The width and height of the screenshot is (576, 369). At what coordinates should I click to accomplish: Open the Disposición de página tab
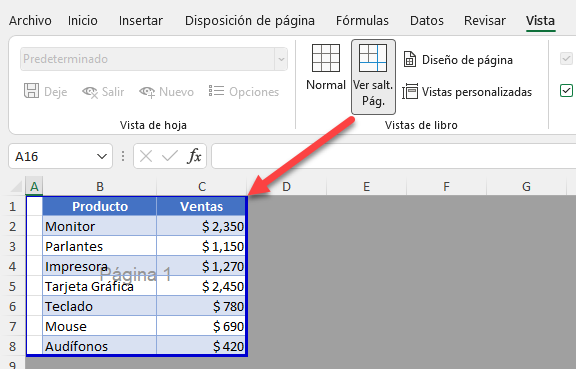coord(250,21)
